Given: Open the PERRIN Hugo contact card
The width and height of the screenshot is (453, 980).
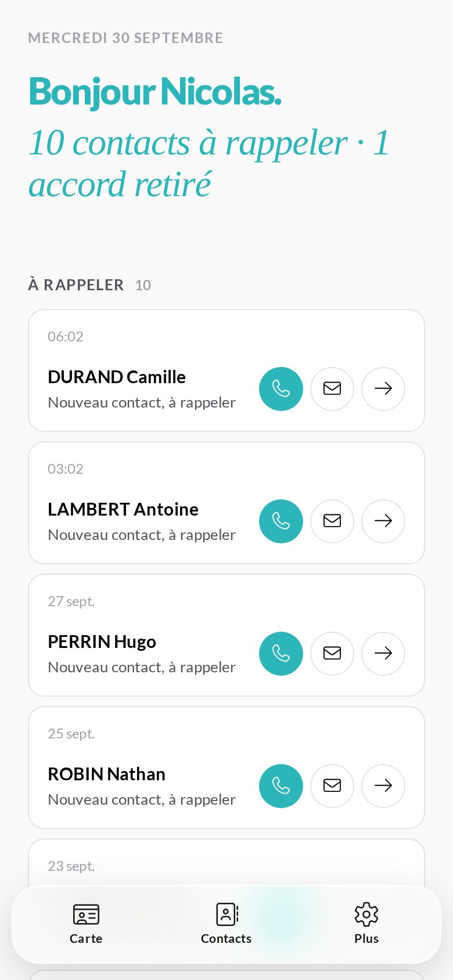Looking at the screenshot, I should (x=227, y=635).
